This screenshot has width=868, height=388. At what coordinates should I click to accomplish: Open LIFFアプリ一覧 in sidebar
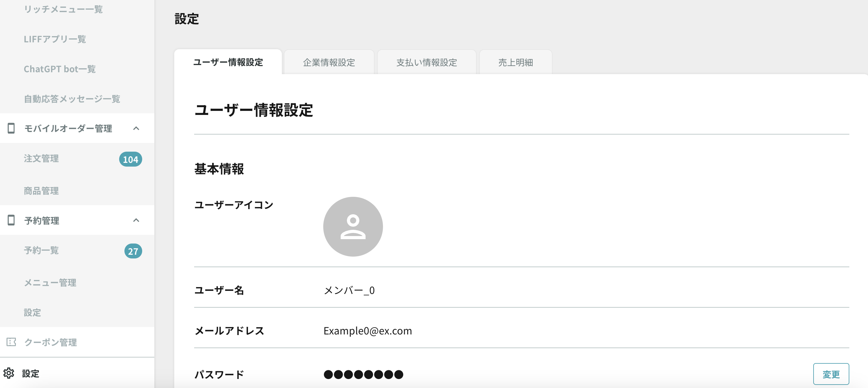[x=55, y=39]
